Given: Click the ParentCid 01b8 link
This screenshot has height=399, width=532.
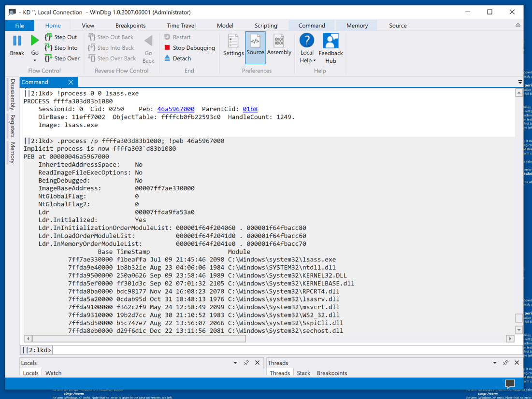Looking at the screenshot, I should [250, 109].
